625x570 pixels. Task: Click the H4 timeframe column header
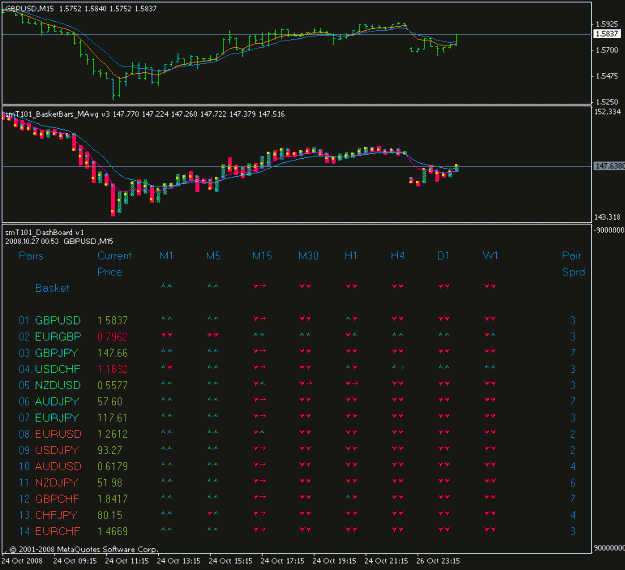[397, 256]
